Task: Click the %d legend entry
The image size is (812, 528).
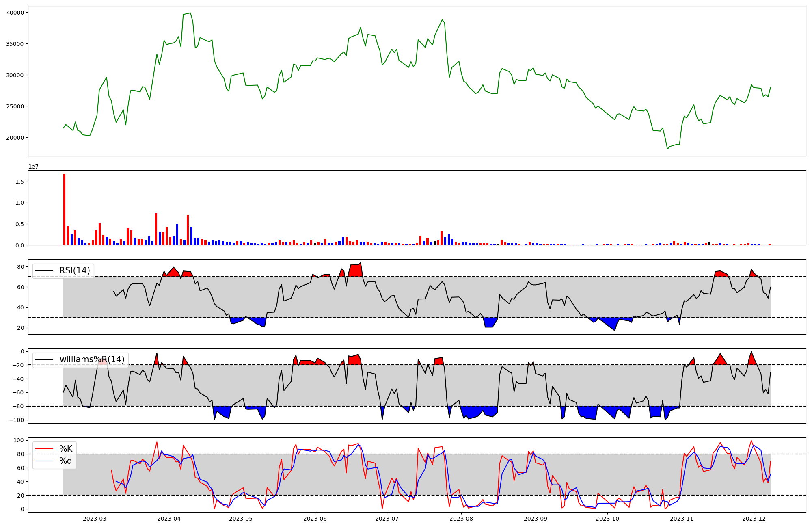Action: (x=66, y=461)
